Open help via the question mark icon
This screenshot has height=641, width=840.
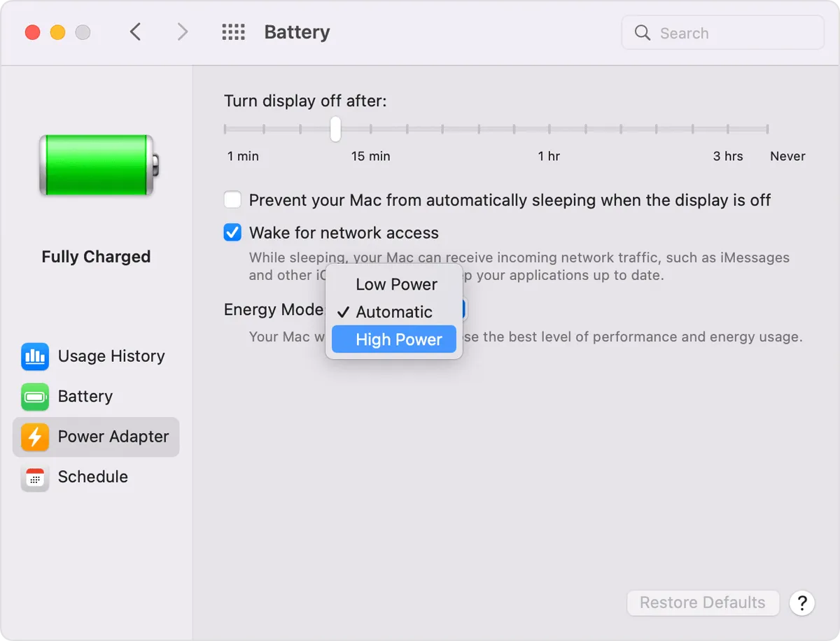point(801,603)
